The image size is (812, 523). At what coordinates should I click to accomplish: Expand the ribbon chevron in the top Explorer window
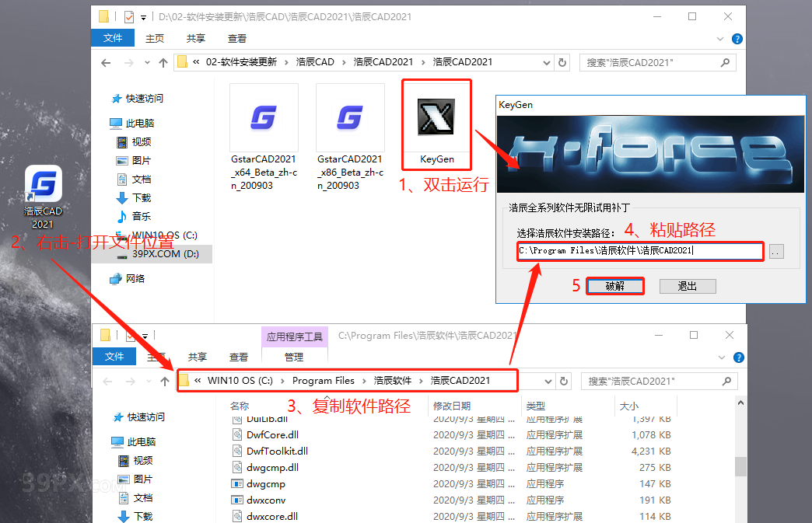coord(719,39)
